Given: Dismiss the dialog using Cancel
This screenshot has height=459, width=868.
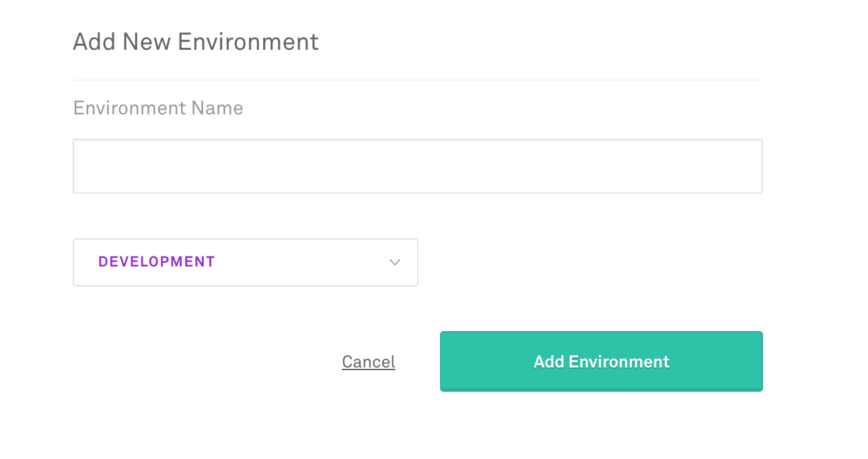Looking at the screenshot, I should (x=368, y=362).
